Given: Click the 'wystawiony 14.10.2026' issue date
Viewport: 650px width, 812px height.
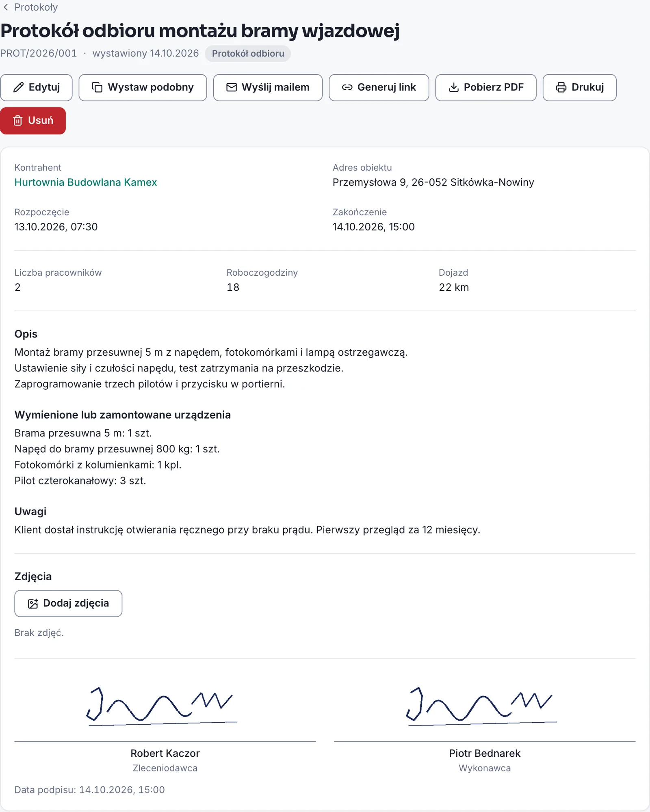Looking at the screenshot, I should pyautogui.click(x=145, y=54).
